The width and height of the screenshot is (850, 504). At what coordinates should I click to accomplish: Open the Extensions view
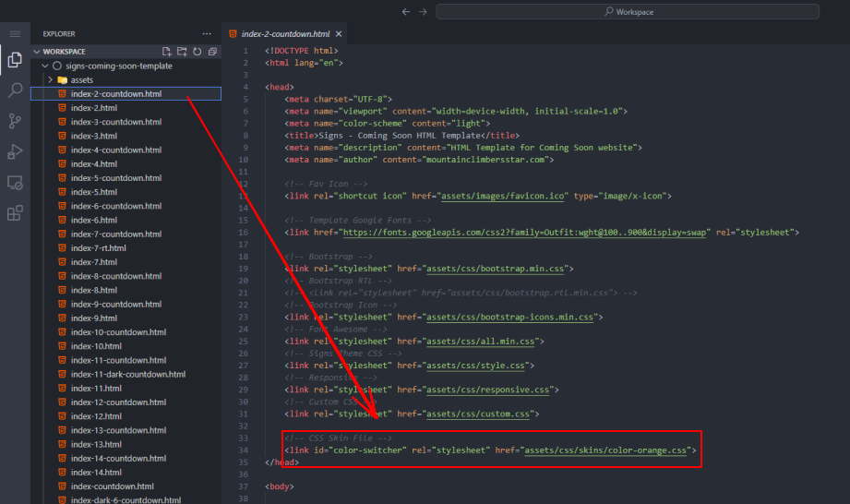[15, 213]
